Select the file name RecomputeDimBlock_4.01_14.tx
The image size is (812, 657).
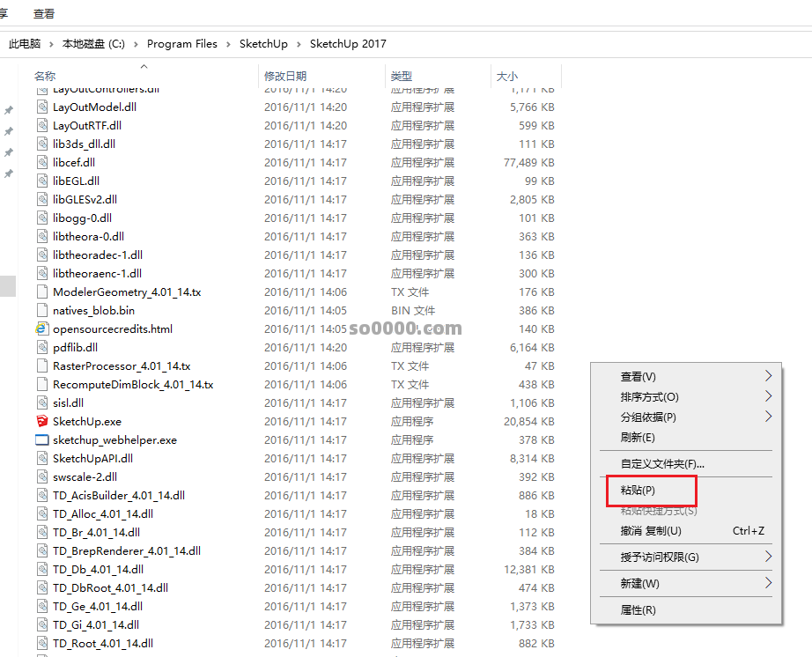point(133,385)
